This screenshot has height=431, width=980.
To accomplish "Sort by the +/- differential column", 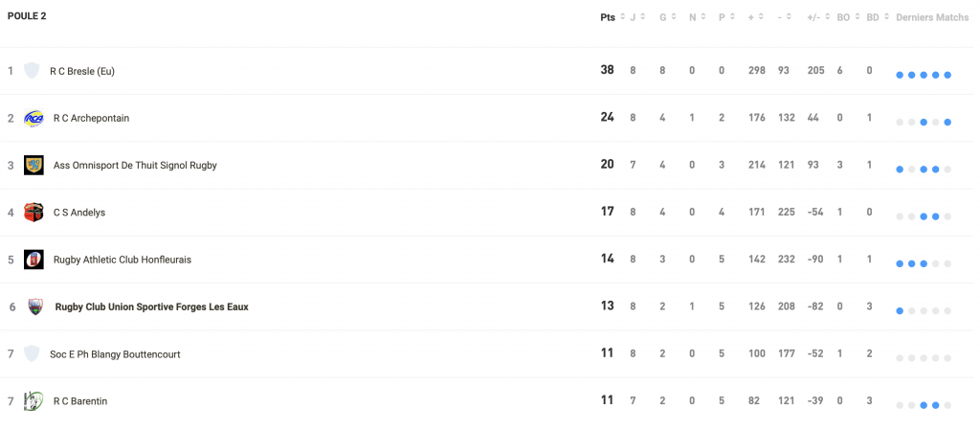I will pos(819,17).
